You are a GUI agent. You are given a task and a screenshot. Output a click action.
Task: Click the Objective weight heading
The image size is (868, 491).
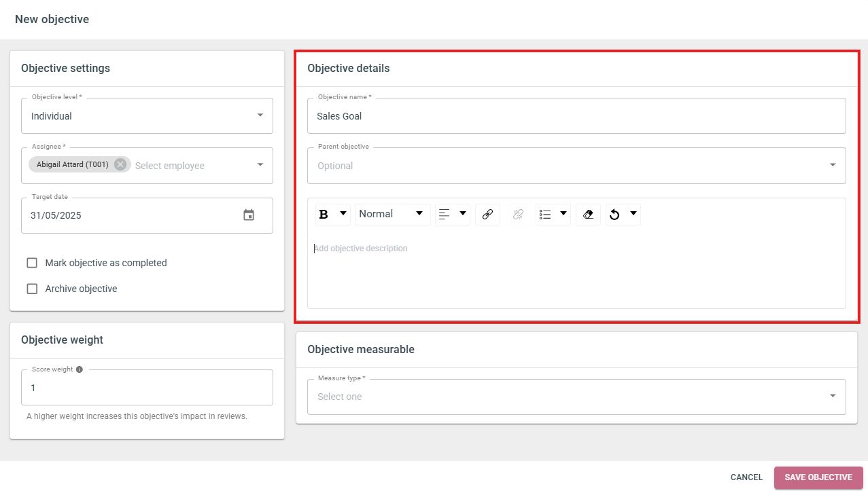[63, 340]
